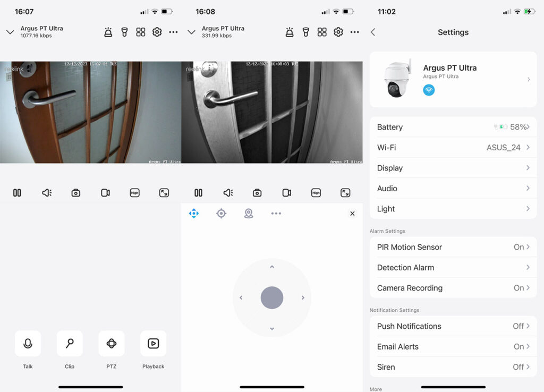Tap the Talk microphone button
544x392 pixels.
coord(28,344)
